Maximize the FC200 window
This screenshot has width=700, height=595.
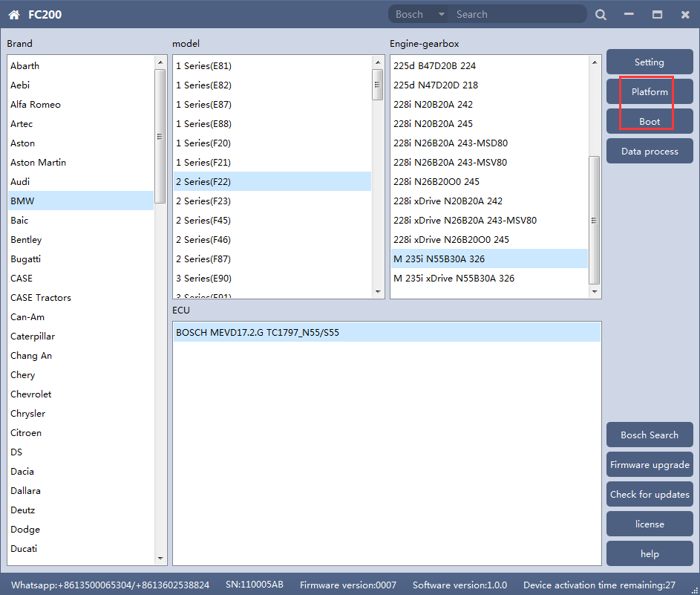pos(657,15)
